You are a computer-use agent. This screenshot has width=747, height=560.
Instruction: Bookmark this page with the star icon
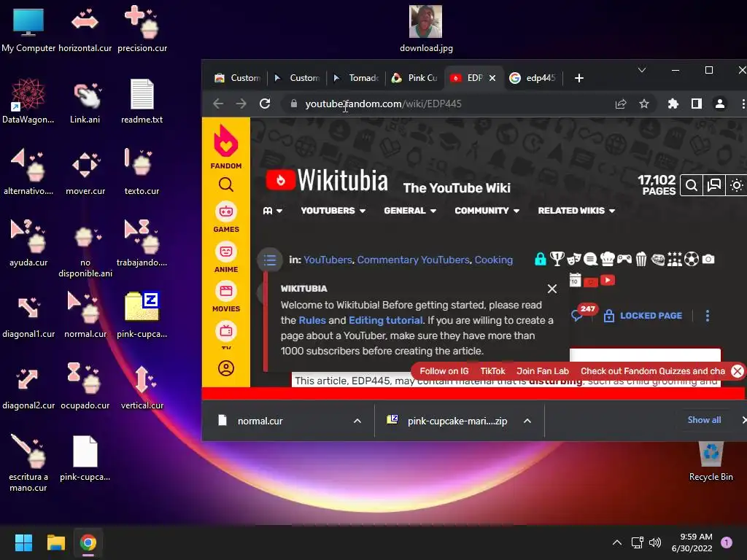pyautogui.click(x=644, y=104)
